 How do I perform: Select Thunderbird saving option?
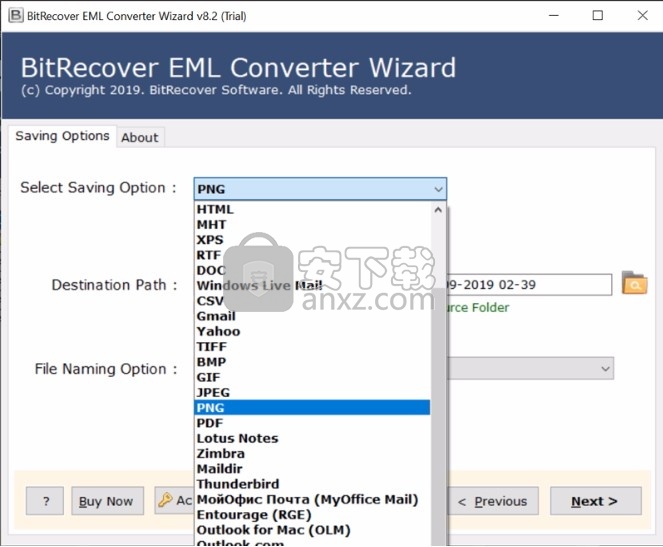tap(312, 484)
